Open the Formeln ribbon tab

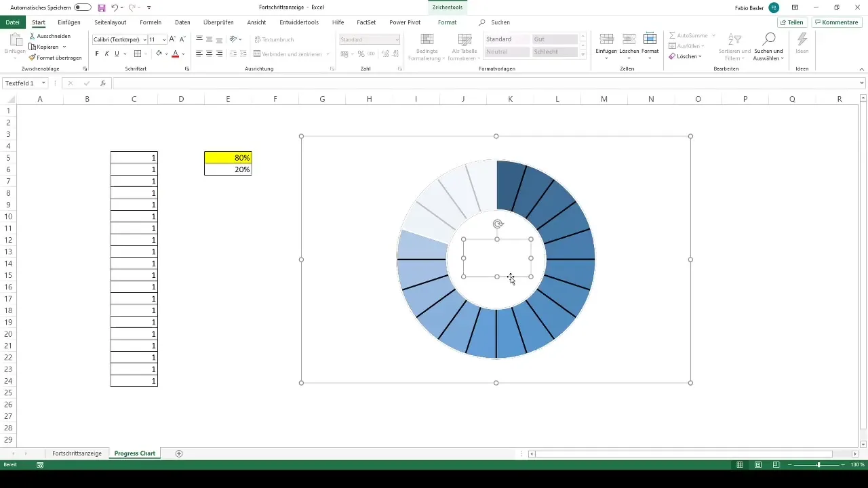[x=151, y=22]
